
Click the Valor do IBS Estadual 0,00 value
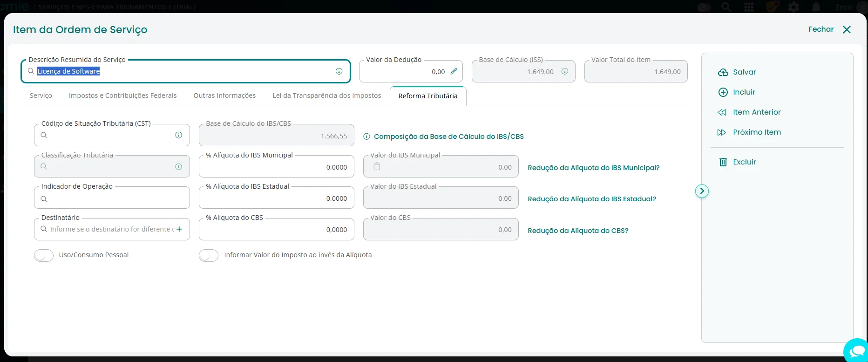pos(505,198)
